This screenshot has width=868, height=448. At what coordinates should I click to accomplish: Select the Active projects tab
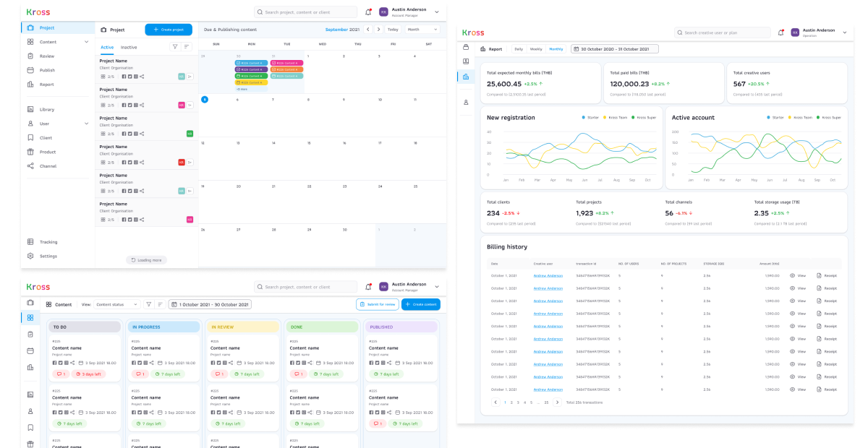click(x=107, y=47)
